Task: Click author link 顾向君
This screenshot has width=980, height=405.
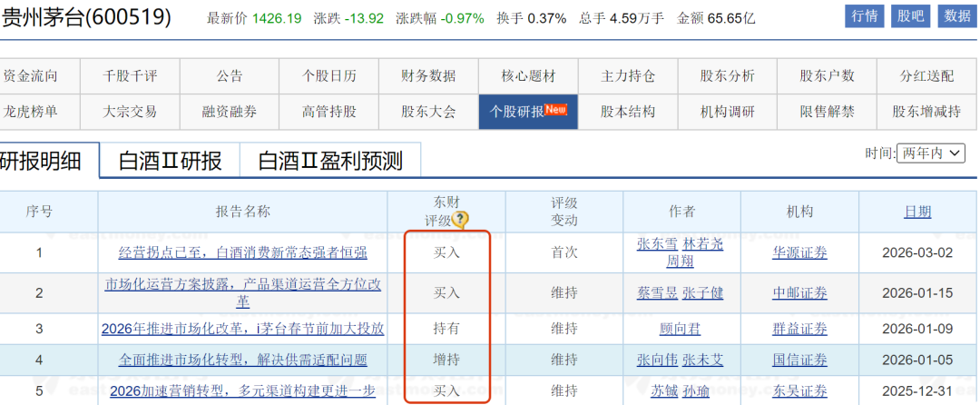Action: [x=681, y=329]
